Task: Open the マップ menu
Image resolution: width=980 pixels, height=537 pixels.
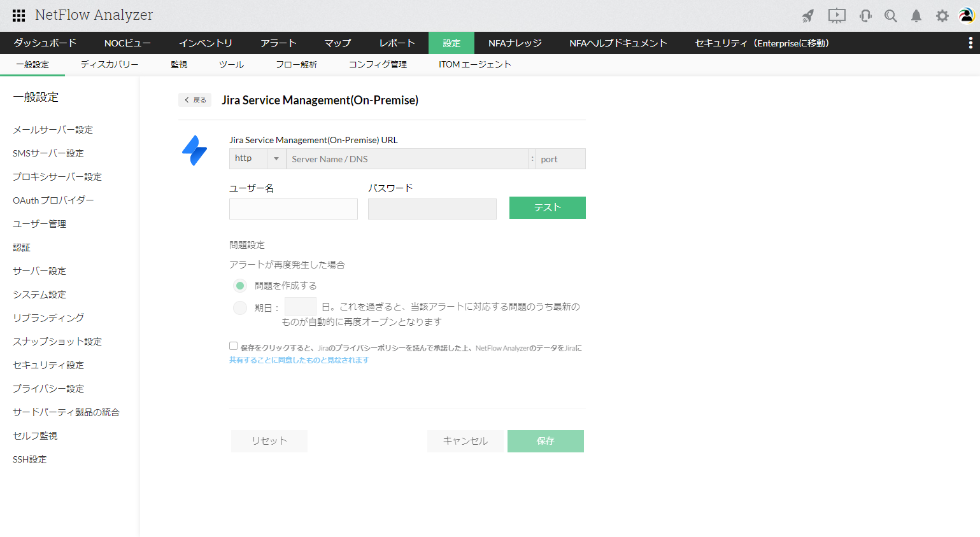Action: coord(337,43)
